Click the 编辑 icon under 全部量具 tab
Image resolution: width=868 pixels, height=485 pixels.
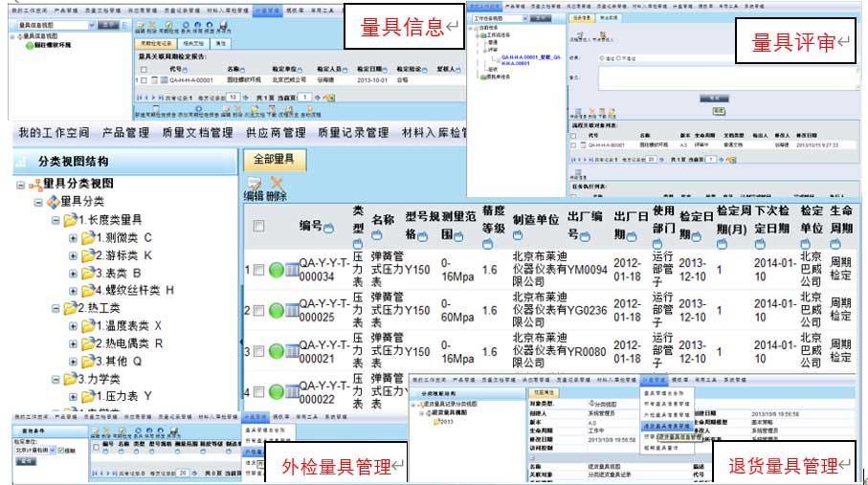(x=254, y=184)
